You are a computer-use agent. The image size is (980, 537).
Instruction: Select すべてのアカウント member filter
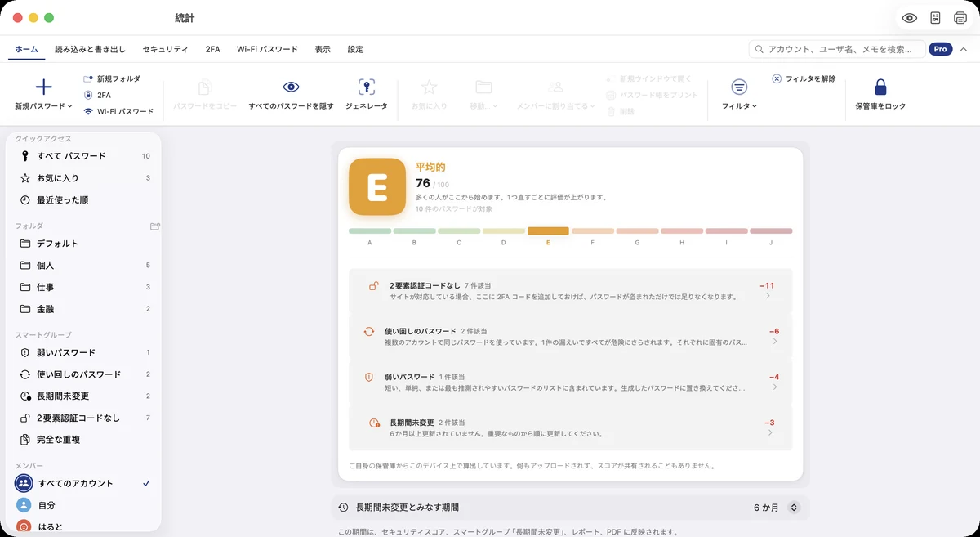coord(83,483)
